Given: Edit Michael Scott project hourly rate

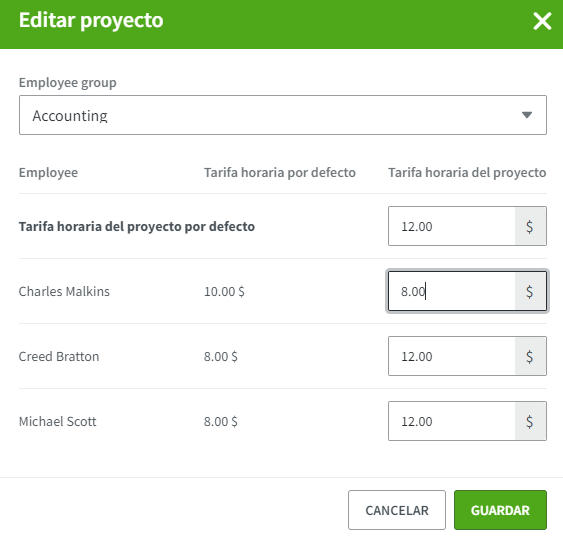Looking at the screenshot, I should 452,421.
